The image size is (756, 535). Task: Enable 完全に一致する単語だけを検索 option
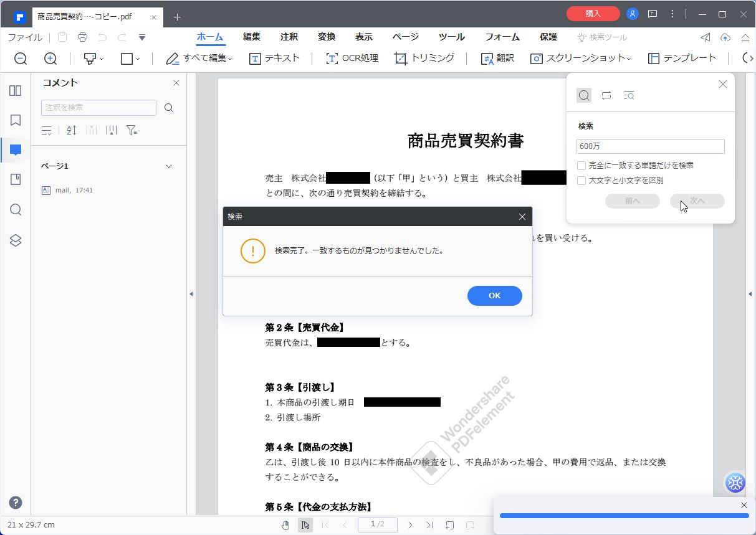(x=581, y=165)
